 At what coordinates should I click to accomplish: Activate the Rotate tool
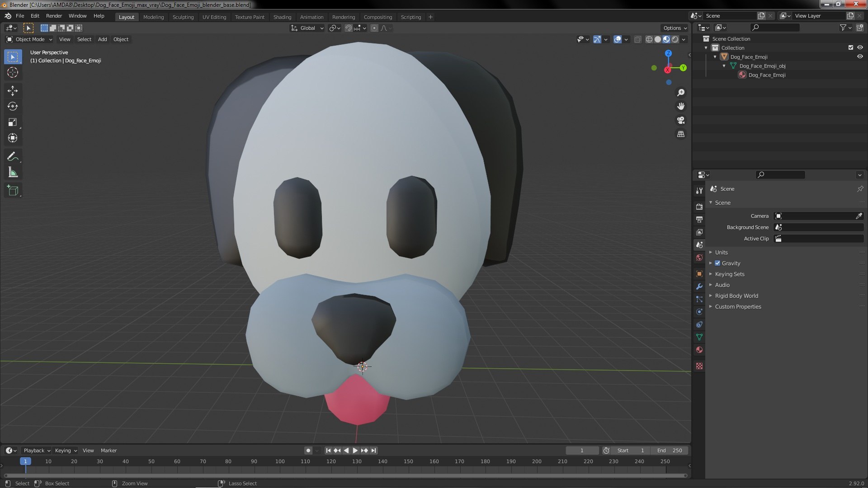(13, 107)
